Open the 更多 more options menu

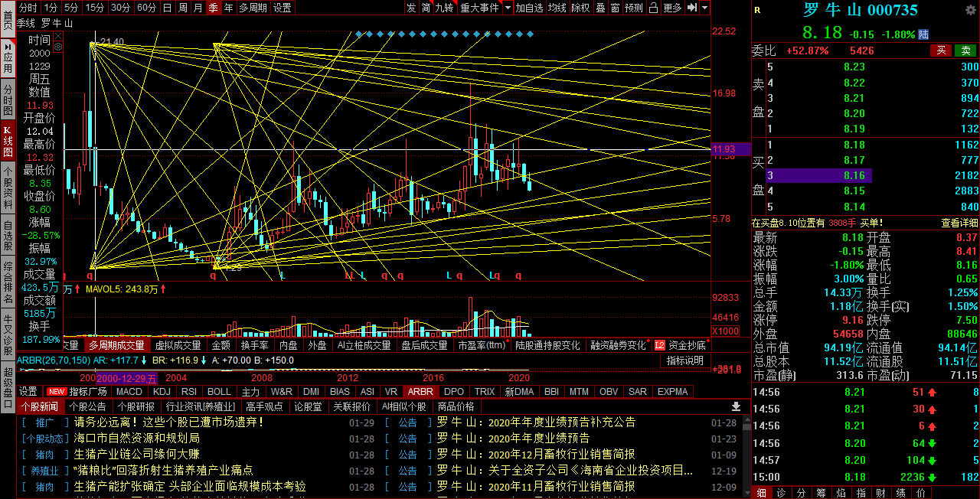coord(672,8)
